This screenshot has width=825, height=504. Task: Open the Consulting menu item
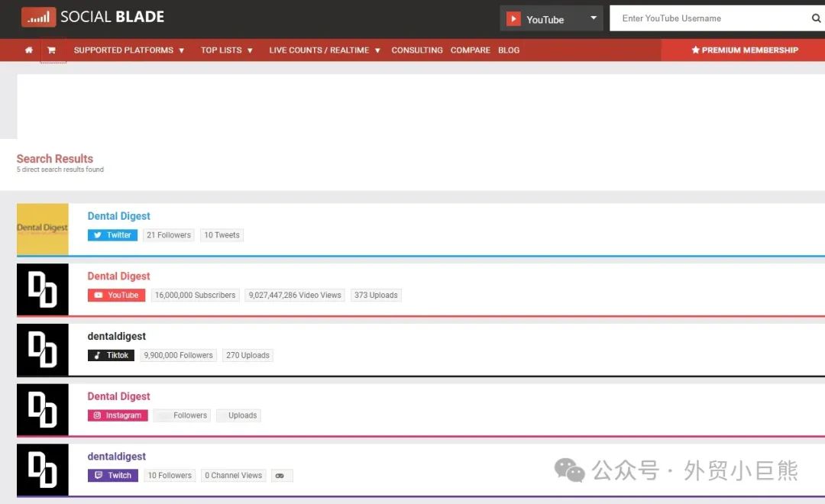point(416,50)
